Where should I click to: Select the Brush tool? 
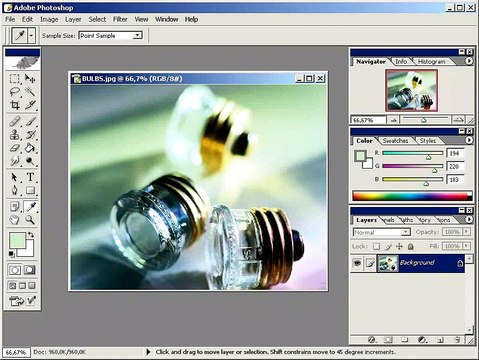click(30, 121)
